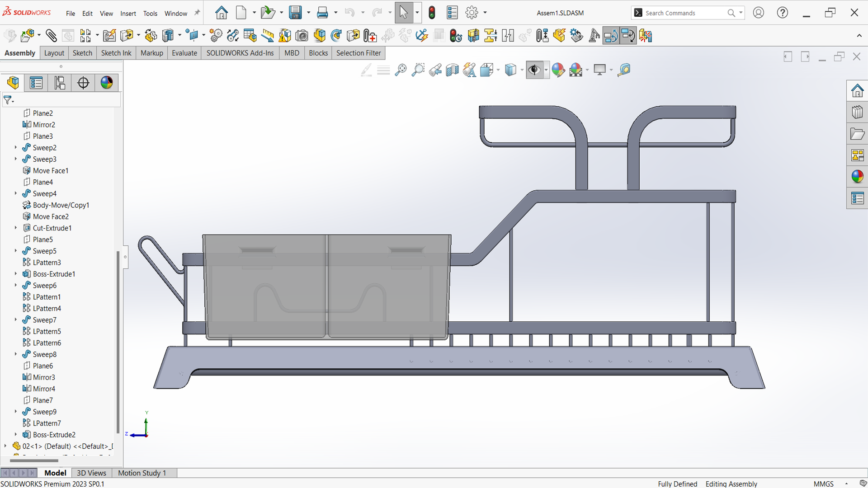
Task: Click the Zoom to Fit magnifier icon
Action: [401, 70]
